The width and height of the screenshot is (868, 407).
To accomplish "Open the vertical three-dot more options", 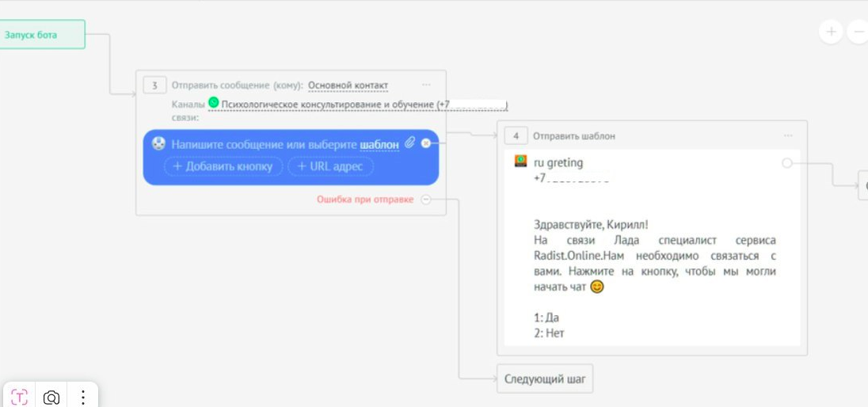I will coord(82,397).
